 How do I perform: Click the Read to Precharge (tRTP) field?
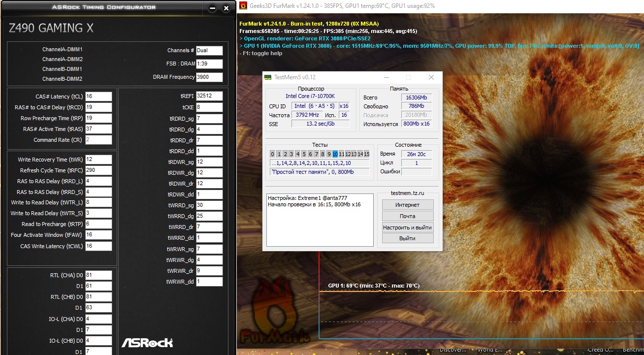click(x=98, y=224)
